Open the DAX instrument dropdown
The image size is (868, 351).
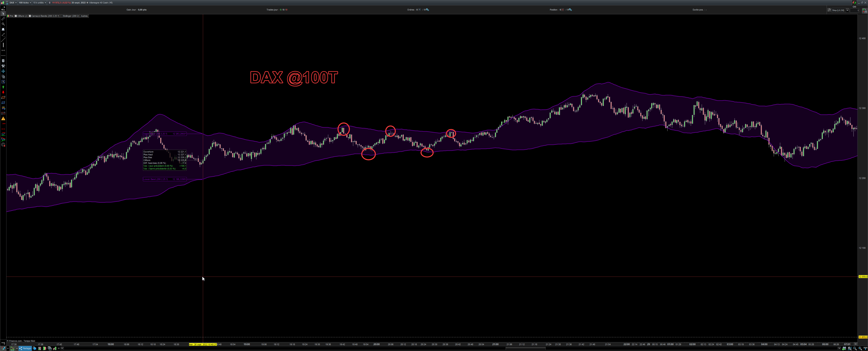(x=13, y=3)
